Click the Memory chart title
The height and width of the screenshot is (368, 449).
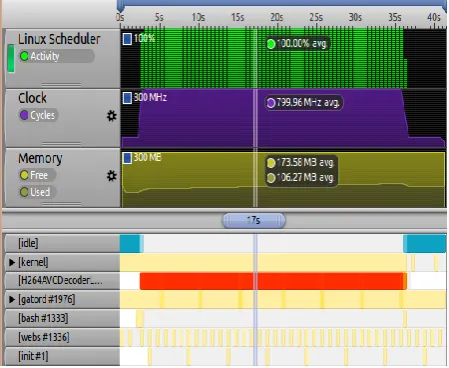click(40, 158)
